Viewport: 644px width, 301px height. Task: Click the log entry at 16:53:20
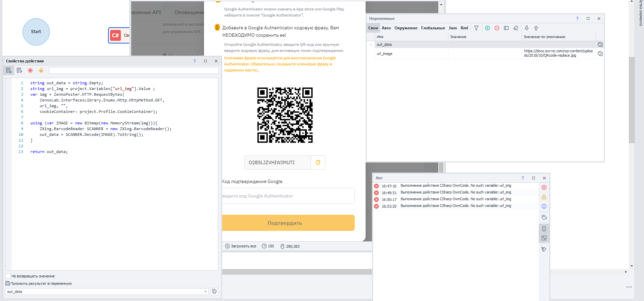pos(455,206)
